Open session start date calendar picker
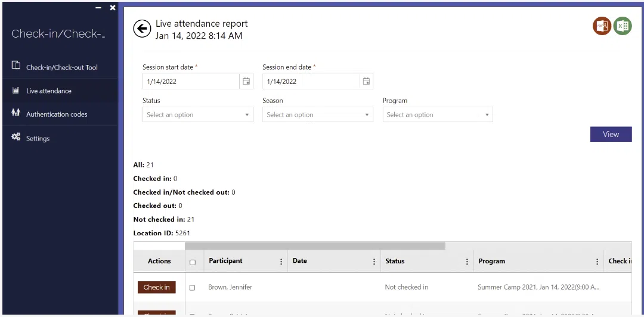 [246, 82]
